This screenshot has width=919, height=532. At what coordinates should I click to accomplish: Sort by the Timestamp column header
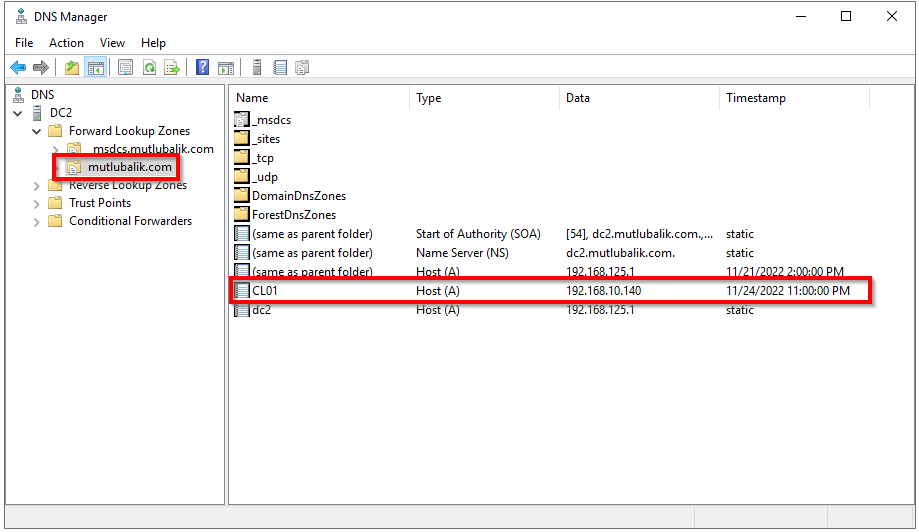pos(794,98)
